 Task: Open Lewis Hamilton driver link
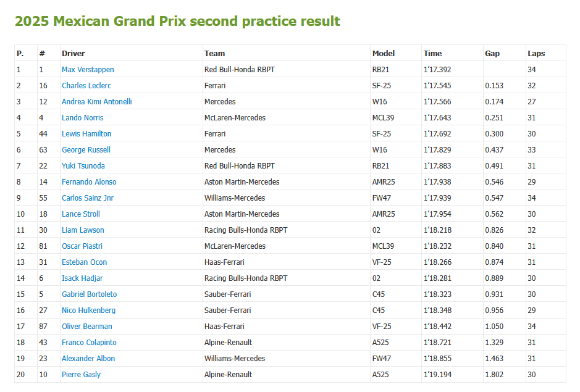pos(86,134)
